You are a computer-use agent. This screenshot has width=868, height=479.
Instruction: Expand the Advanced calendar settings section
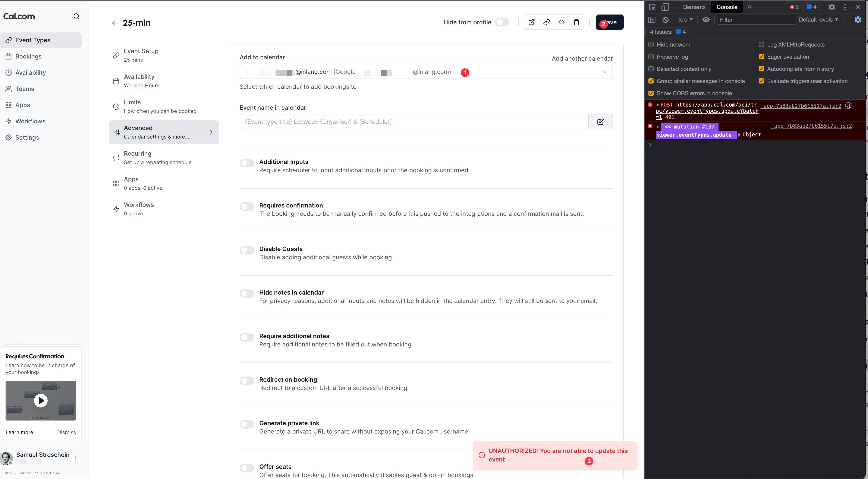point(164,132)
